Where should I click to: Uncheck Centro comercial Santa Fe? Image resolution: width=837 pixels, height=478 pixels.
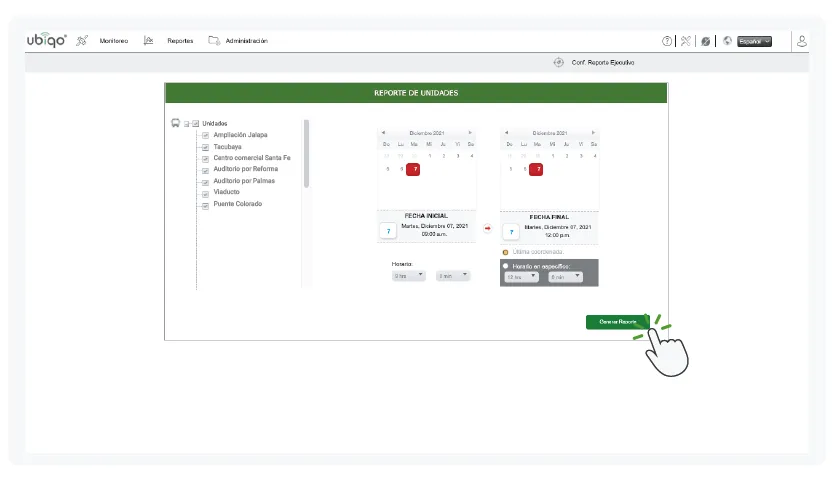pyautogui.click(x=206, y=159)
